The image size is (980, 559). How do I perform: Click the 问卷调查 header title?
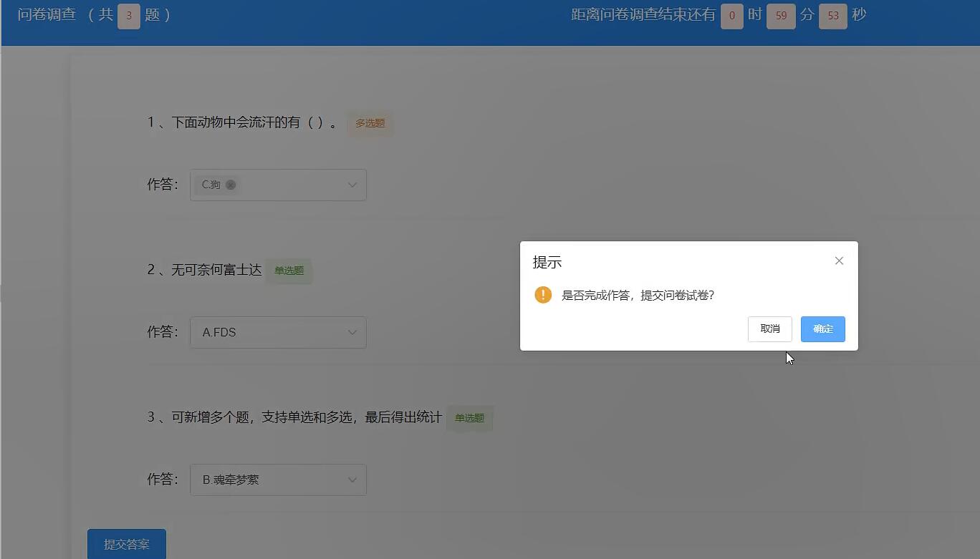[x=46, y=15]
